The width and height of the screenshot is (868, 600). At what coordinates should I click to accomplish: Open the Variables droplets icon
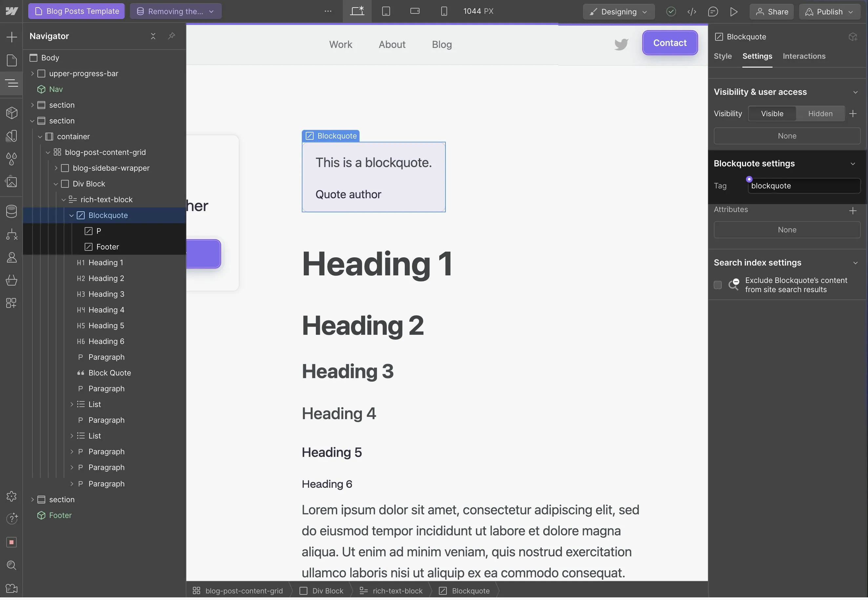tap(12, 159)
